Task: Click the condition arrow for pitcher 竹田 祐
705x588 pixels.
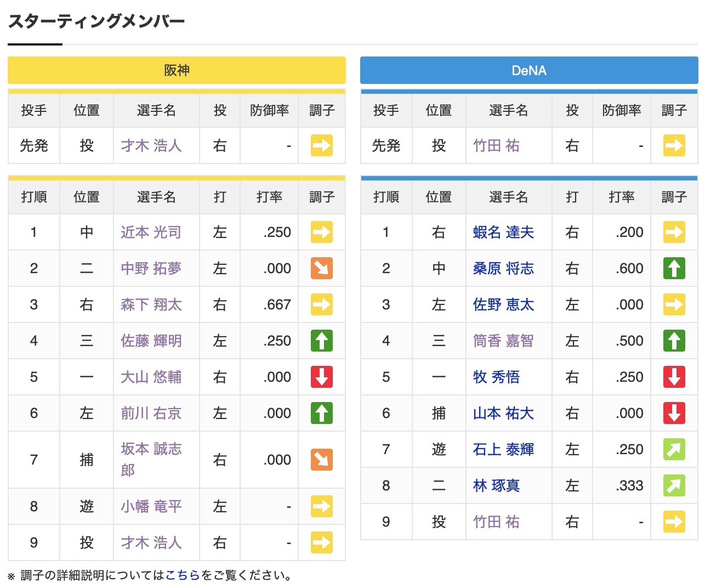Action: pyautogui.click(x=674, y=145)
